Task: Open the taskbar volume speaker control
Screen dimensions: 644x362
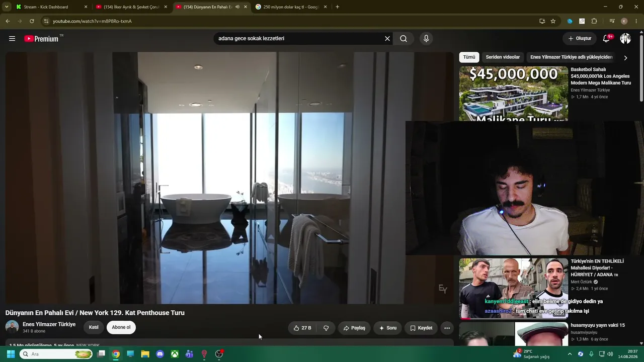Action: tap(610, 354)
